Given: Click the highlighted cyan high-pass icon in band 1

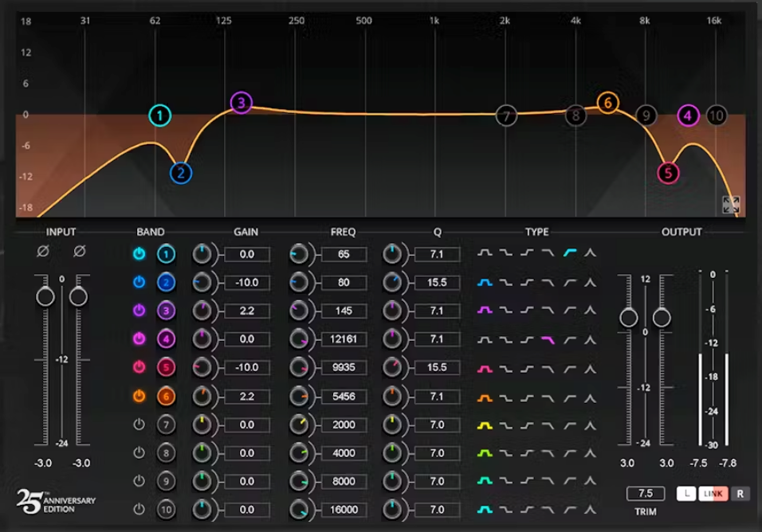Looking at the screenshot, I should click(570, 253).
